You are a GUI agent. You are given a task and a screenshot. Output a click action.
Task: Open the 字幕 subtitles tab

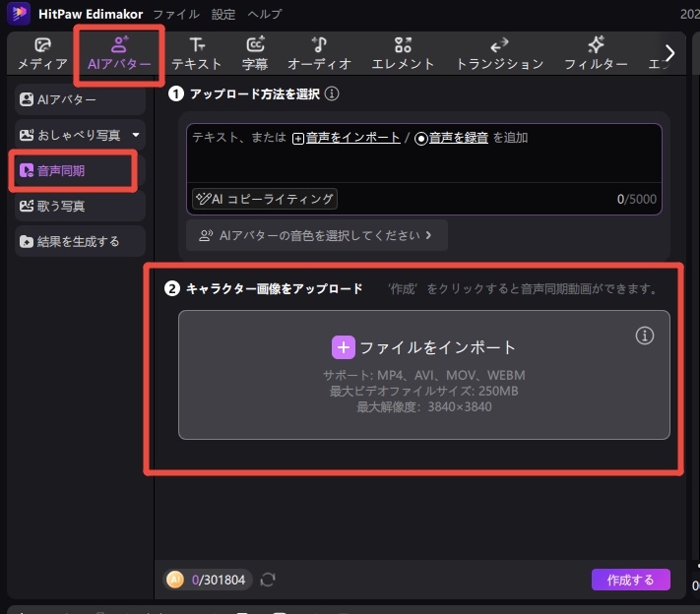click(x=255, y=54)
